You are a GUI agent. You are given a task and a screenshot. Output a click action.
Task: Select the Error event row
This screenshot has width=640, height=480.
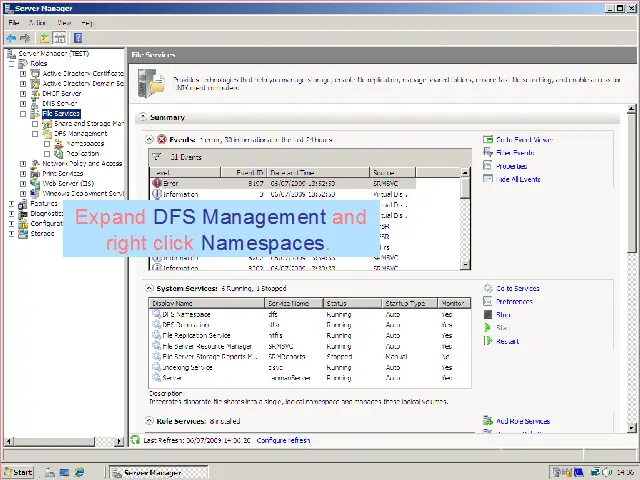point(283,183)
